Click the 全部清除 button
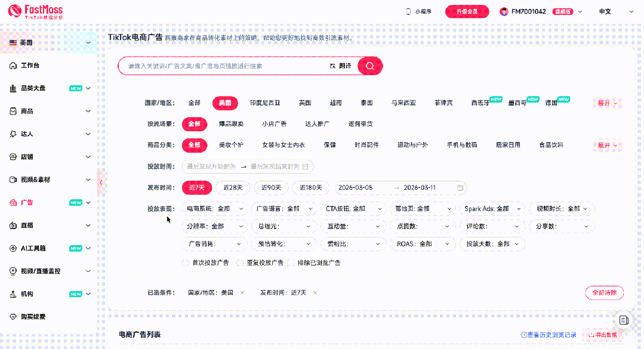This screenshot has height=349, width=644. [x=605, y=293]
